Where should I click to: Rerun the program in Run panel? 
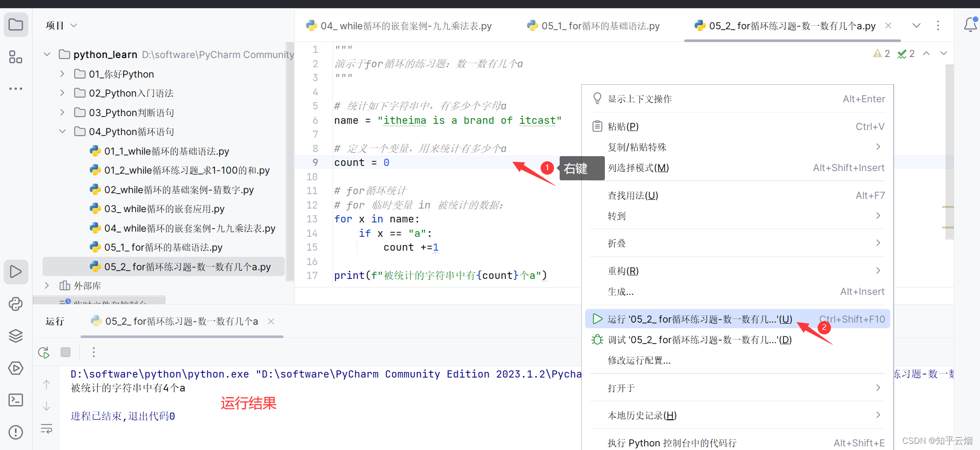coord(44,352)
